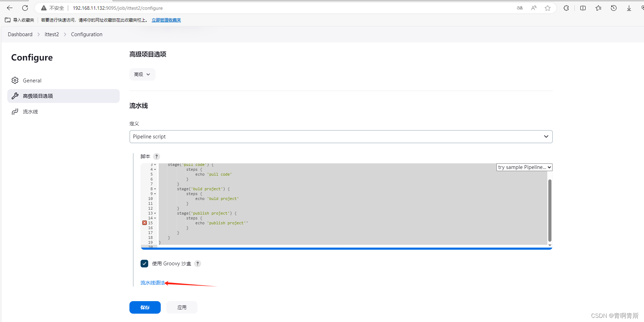Click the not-secure warning triangle icon
Viewport: 644px width, 322px height.
(44, 8)
